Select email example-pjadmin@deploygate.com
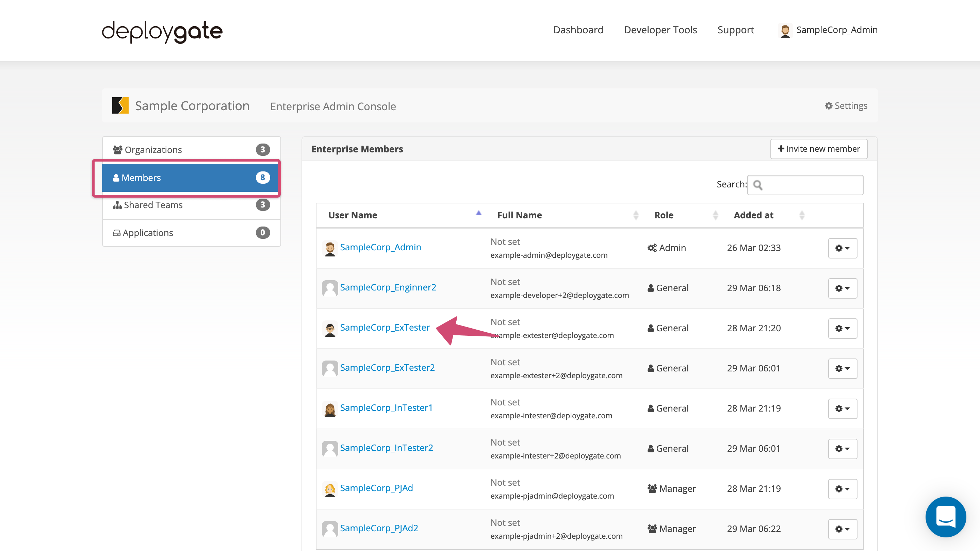 click(552, 496)
